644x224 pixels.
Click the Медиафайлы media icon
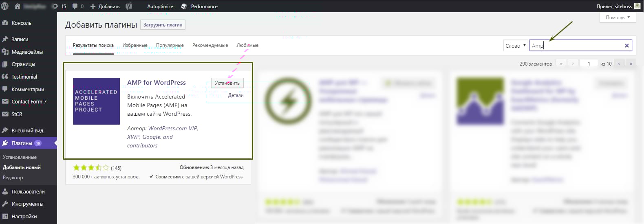[x=5, y=52]
